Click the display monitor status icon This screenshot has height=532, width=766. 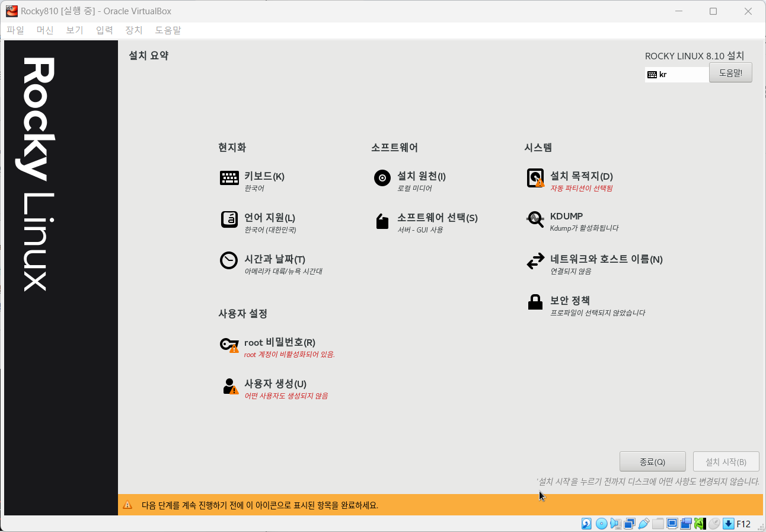click(x=672, y=524)
